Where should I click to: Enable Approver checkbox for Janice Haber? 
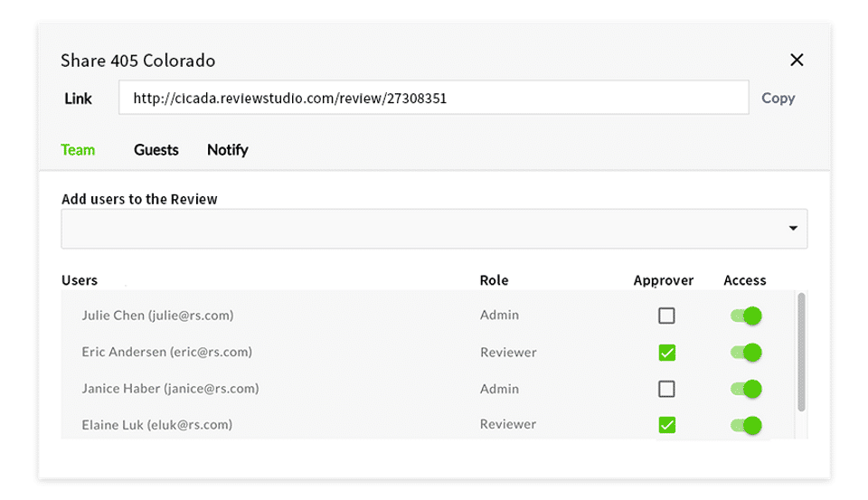(666, 389)
